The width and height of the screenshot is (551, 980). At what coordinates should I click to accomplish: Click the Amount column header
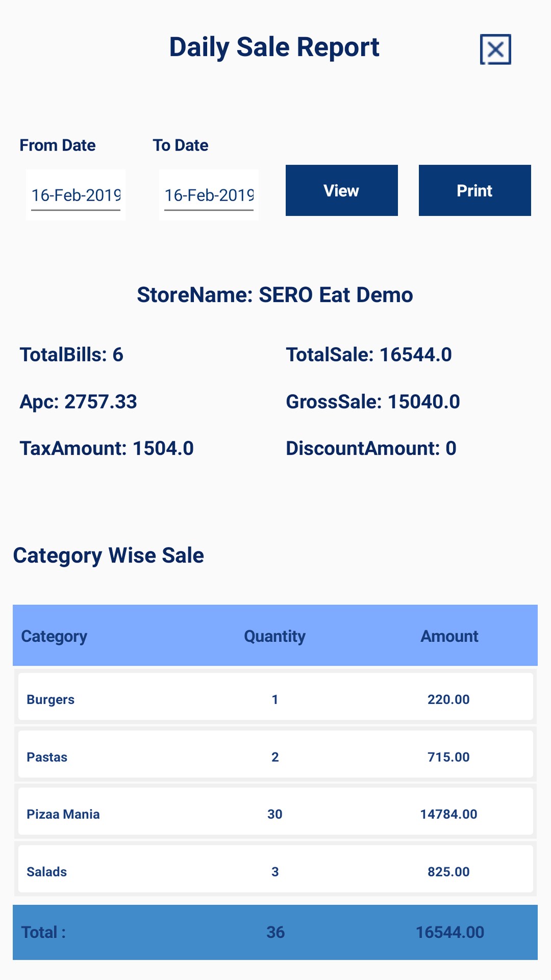click(x=449, y=636)
